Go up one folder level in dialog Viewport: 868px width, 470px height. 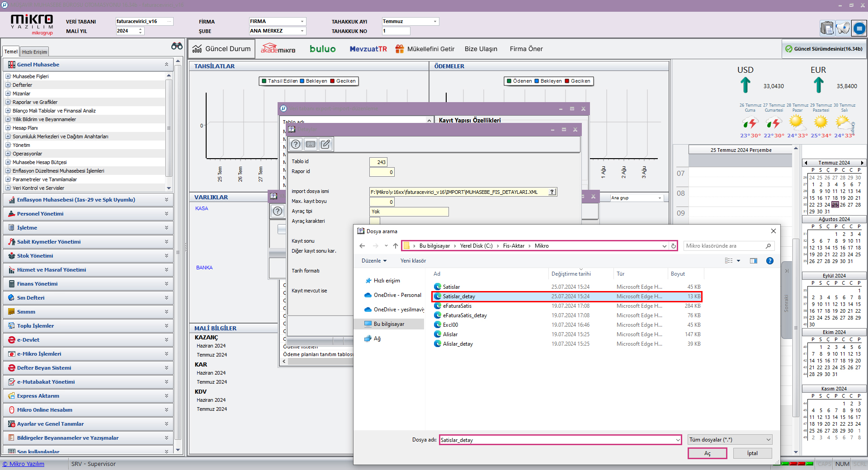point(396,246)
